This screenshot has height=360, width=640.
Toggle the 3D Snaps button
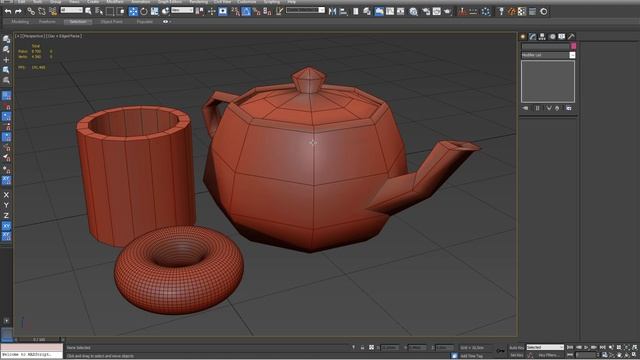236,11
